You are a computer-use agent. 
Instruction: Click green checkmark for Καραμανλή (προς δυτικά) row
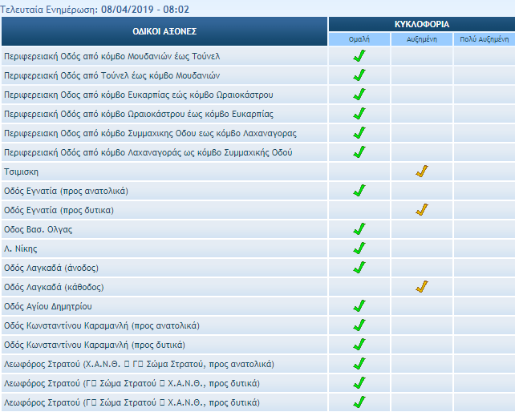coord(359,345)
